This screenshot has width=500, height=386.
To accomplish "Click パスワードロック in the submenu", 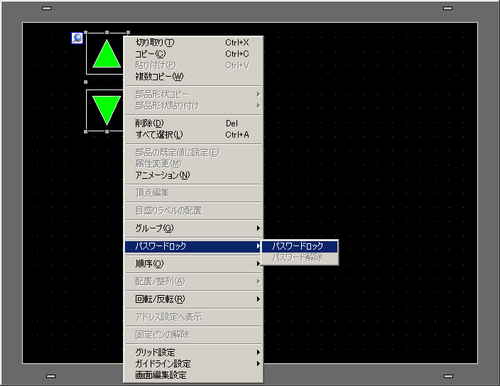I will coord(299,246).
